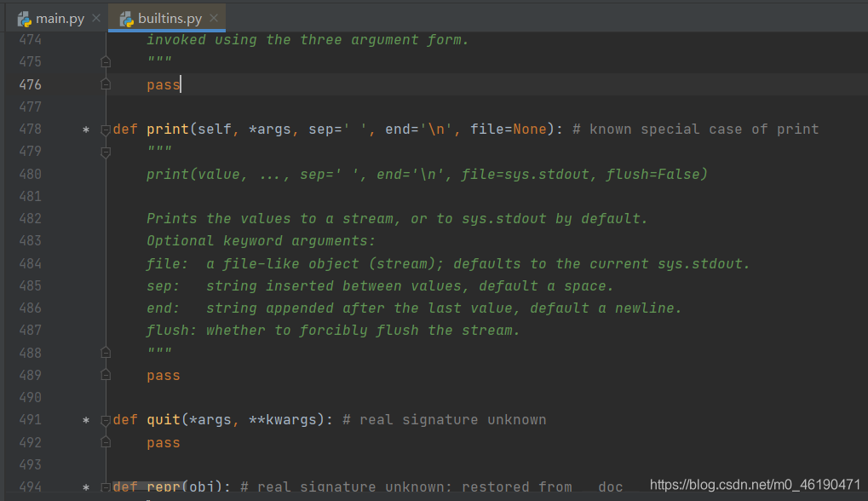The image size is (868, 501).
Task: Toggle code folding at line 488
Action: (105, 352)
